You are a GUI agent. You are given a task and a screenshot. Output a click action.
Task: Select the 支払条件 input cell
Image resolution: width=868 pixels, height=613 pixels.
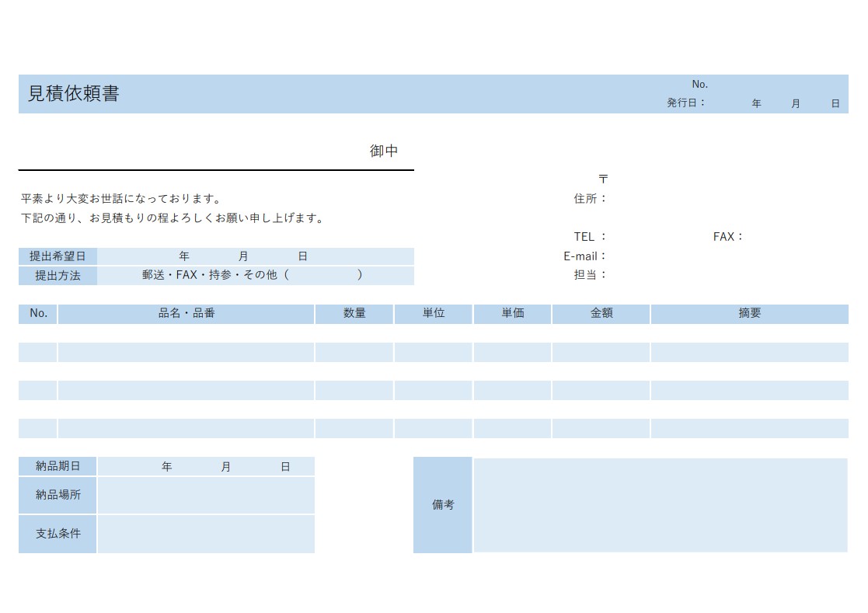point(206,535)
